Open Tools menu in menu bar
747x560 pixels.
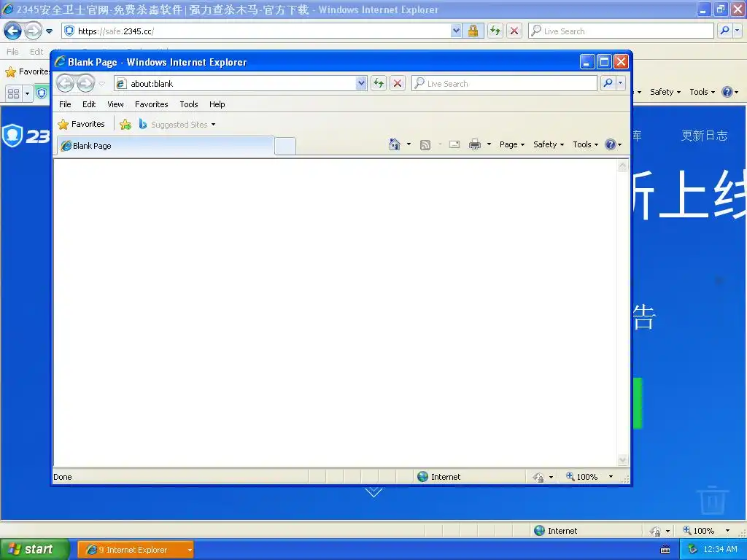(189, 104)
